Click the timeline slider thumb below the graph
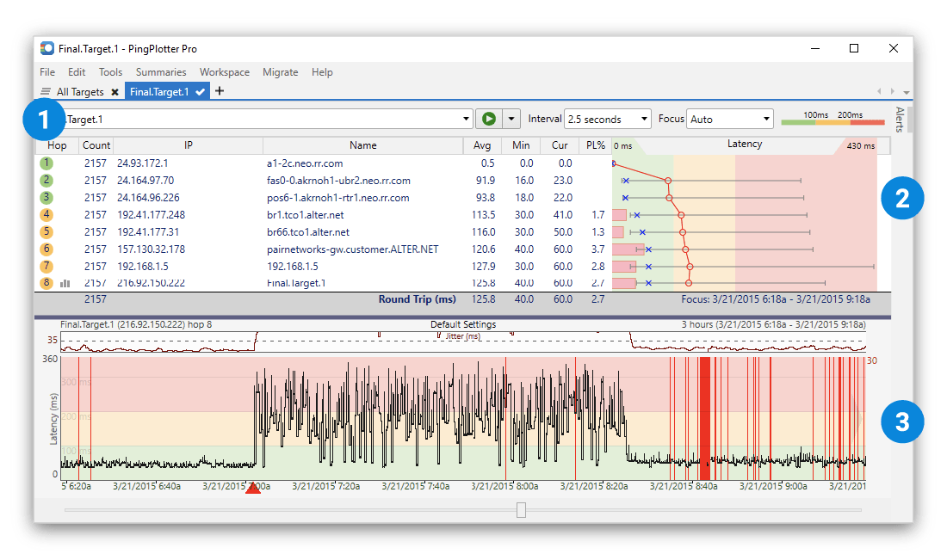 click(521, 510)
